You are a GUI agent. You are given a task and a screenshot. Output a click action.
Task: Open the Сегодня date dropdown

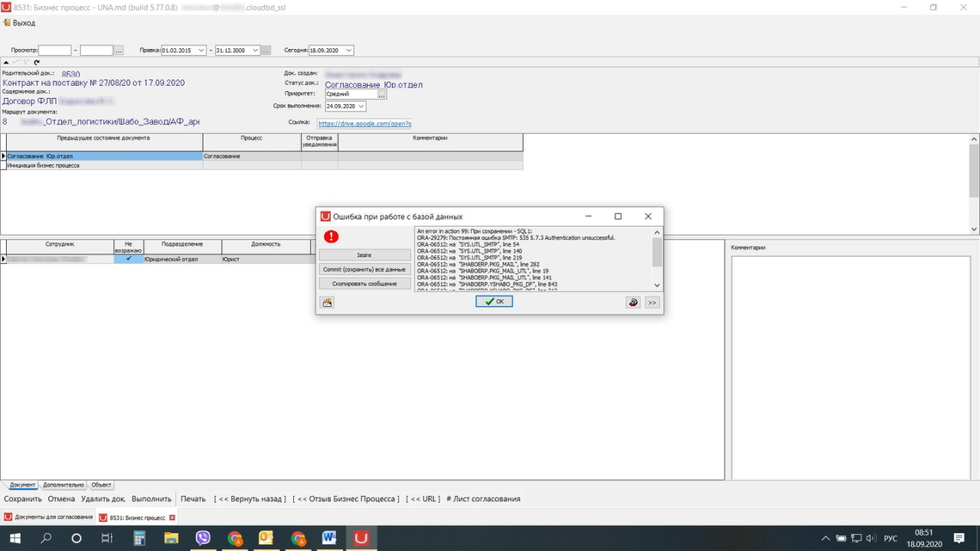point(349,51)
